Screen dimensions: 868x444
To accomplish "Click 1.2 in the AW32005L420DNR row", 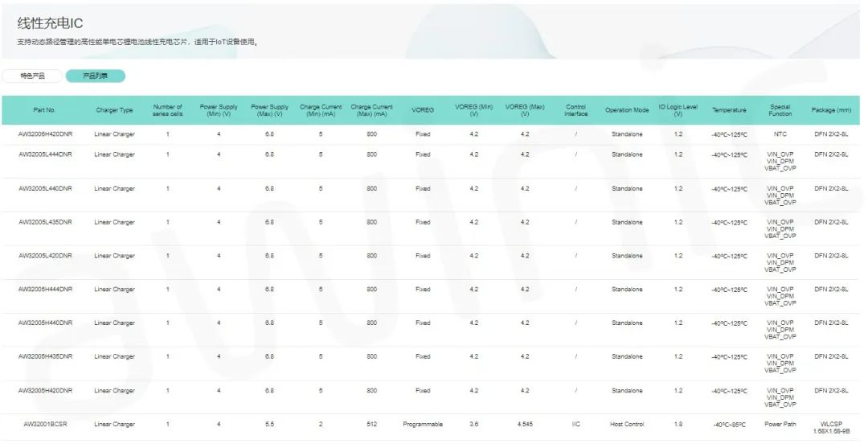I will click(x=678, y=256).
